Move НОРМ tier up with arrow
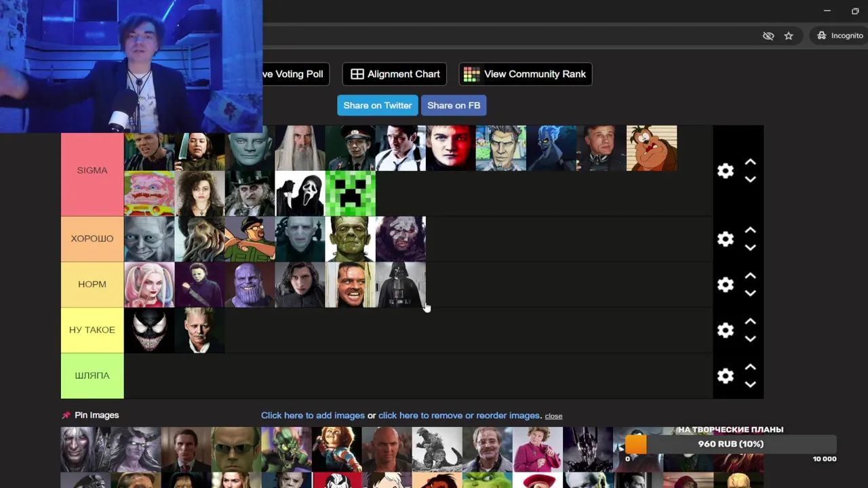 [750, 277]
